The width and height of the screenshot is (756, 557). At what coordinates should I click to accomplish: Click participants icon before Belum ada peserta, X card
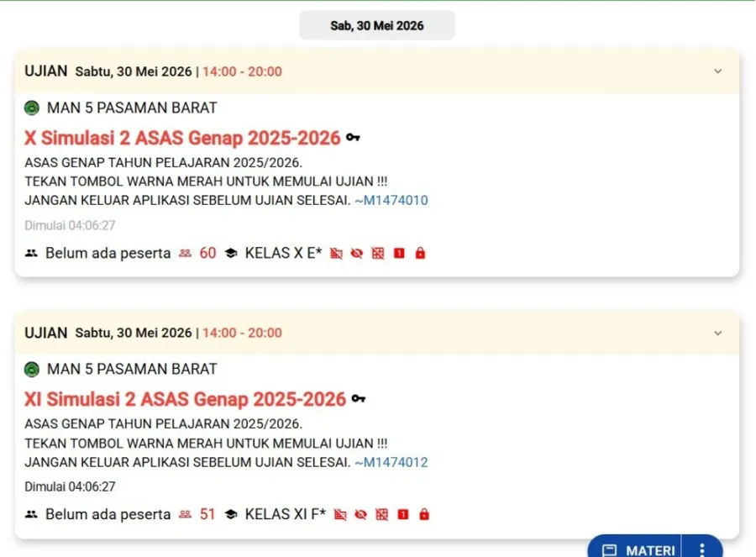31,253
